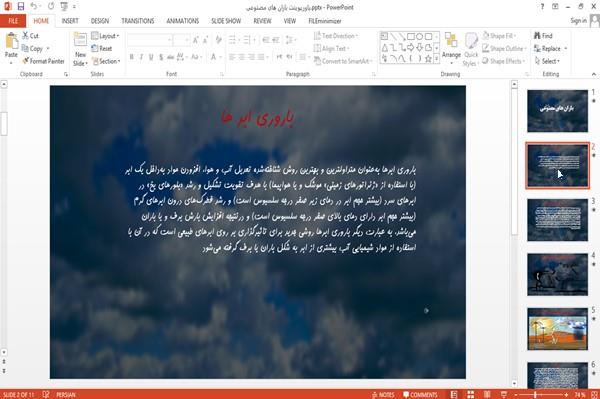
Task: Open the Layout dropdown
Action: coord(106,36)
